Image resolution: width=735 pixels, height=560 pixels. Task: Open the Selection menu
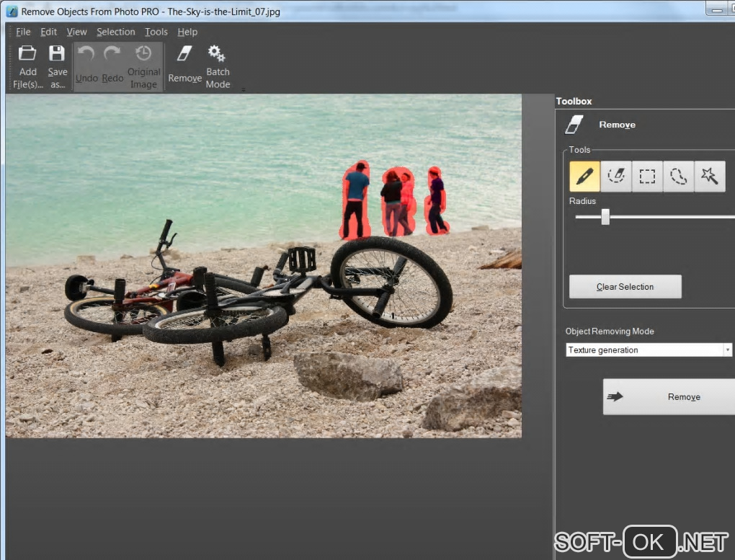coord(115,32)
